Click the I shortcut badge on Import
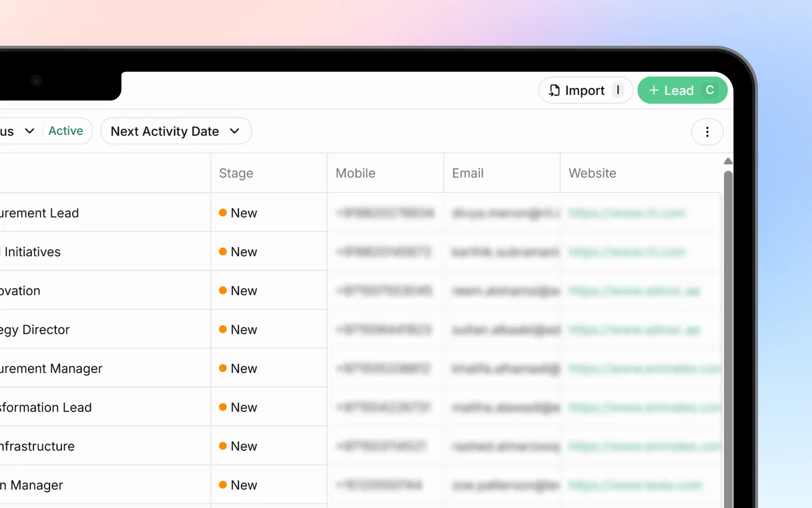812x508 pixels. [x=618, y=90]
